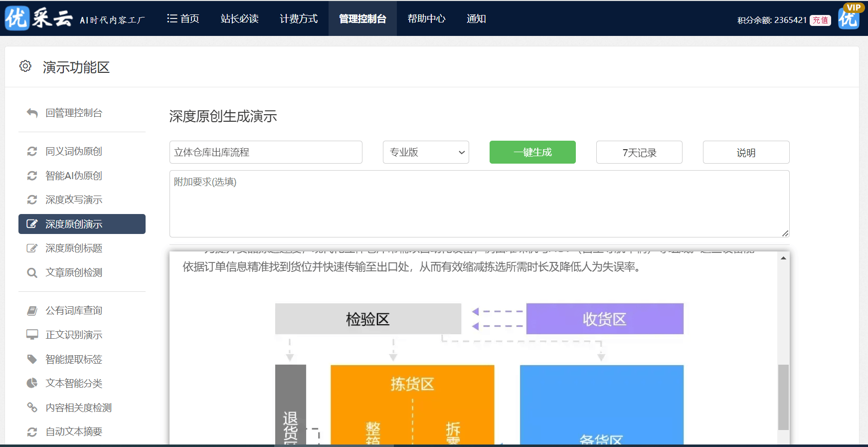This screenshot has height=447, width=868.
Task: Click the link icon next to 内容相关度检测
Action: 32,408
